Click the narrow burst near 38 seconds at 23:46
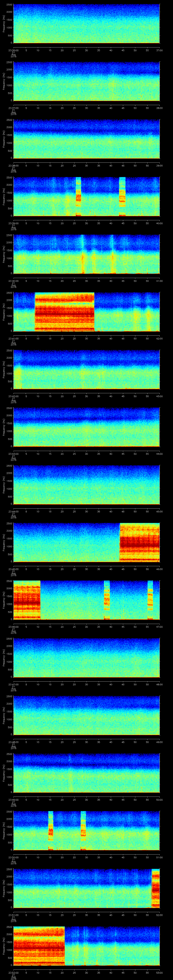This screenshot has width=173, height=980. [x=107, y=600]
